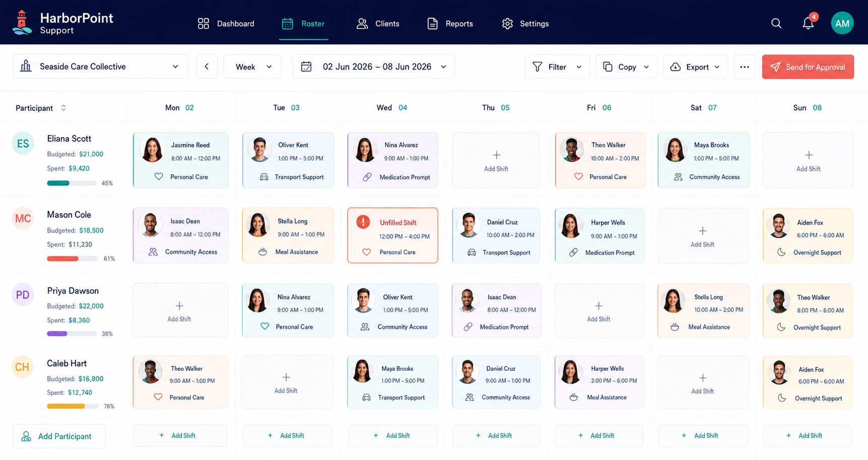Click moon icon on Mason Cole's Aiden Fox overnight shift
Viewport: 868px width, 460px height.
tap(781, 252)
